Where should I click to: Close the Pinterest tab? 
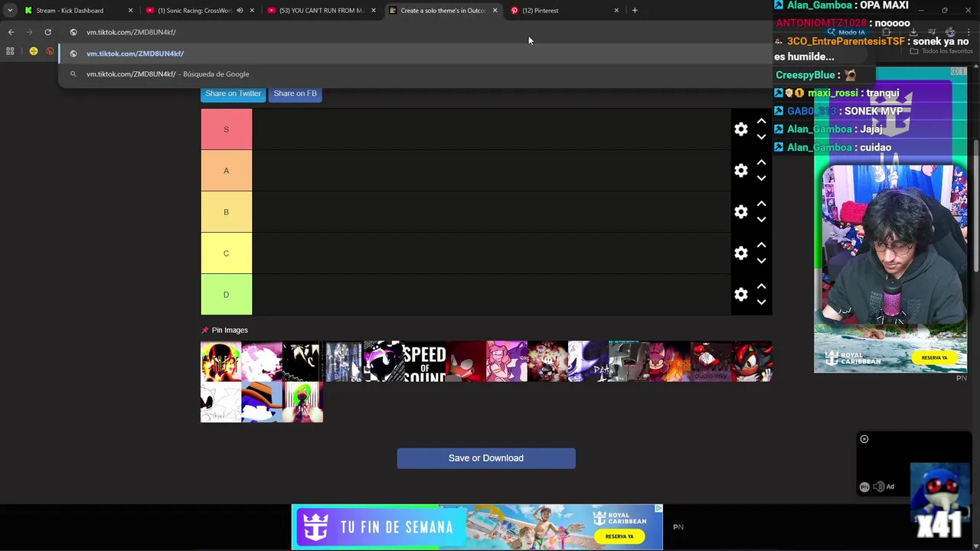tap(616, 11)
